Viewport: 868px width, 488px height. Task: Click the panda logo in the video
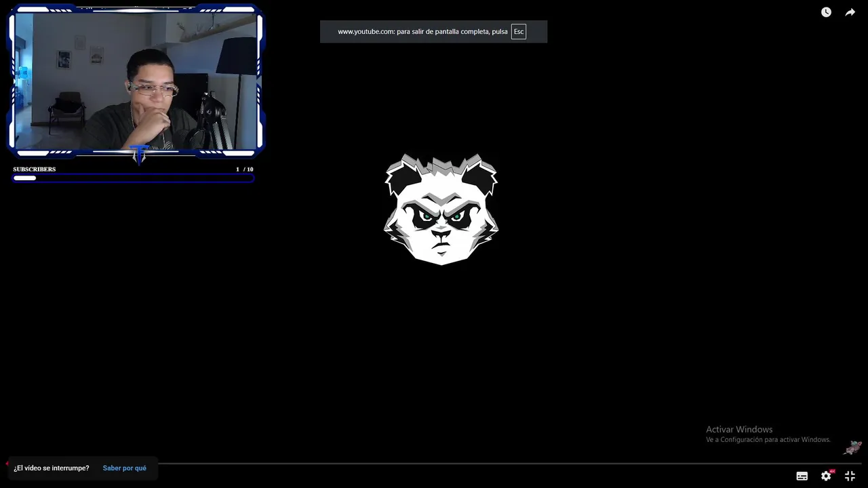[x=441, y=209]
